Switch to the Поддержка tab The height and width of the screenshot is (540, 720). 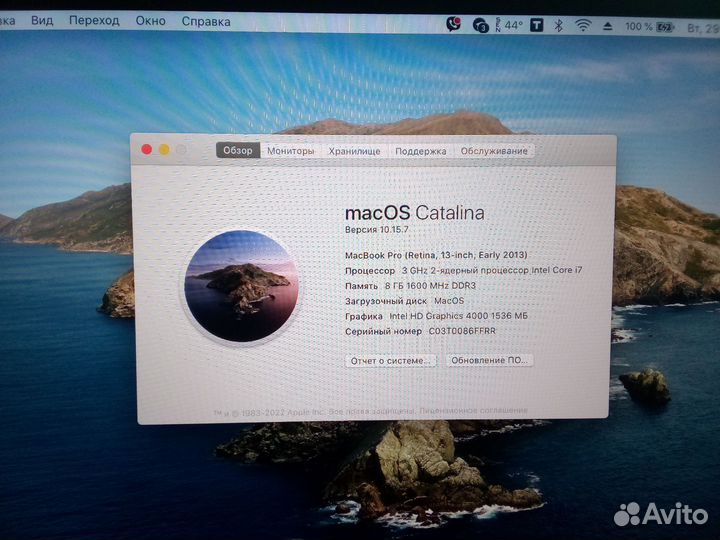(x=421, y=151)
